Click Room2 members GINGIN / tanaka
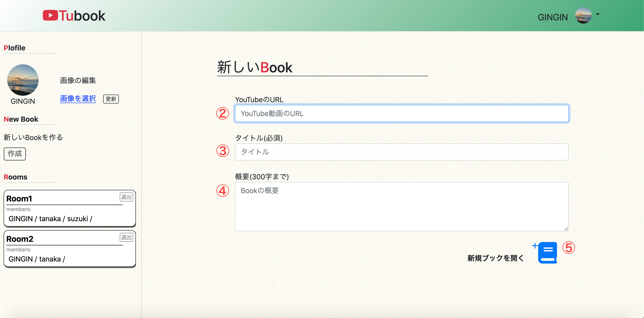The height and width of the screenshot is (318, 644). (37, 259)
